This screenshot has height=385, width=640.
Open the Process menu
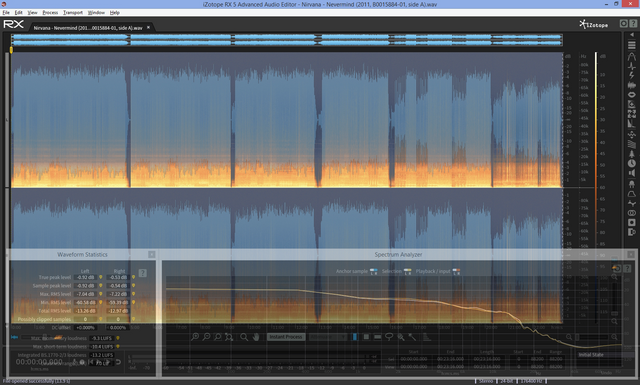(50, 13)
